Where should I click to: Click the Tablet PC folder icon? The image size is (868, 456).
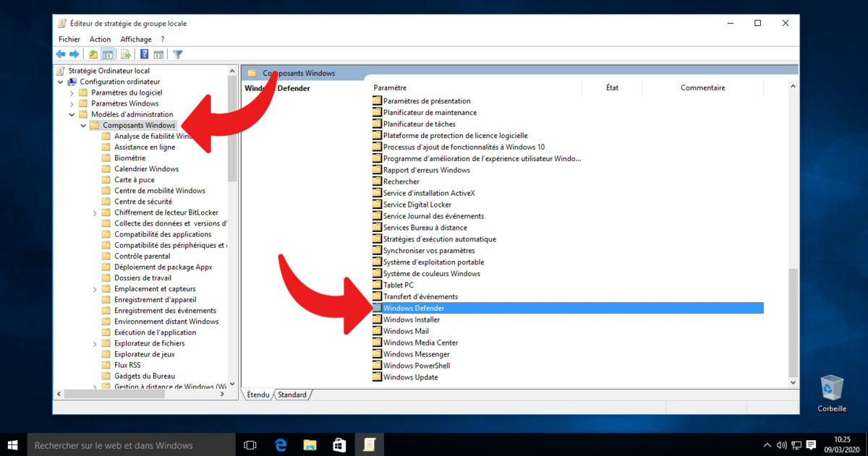377,285
